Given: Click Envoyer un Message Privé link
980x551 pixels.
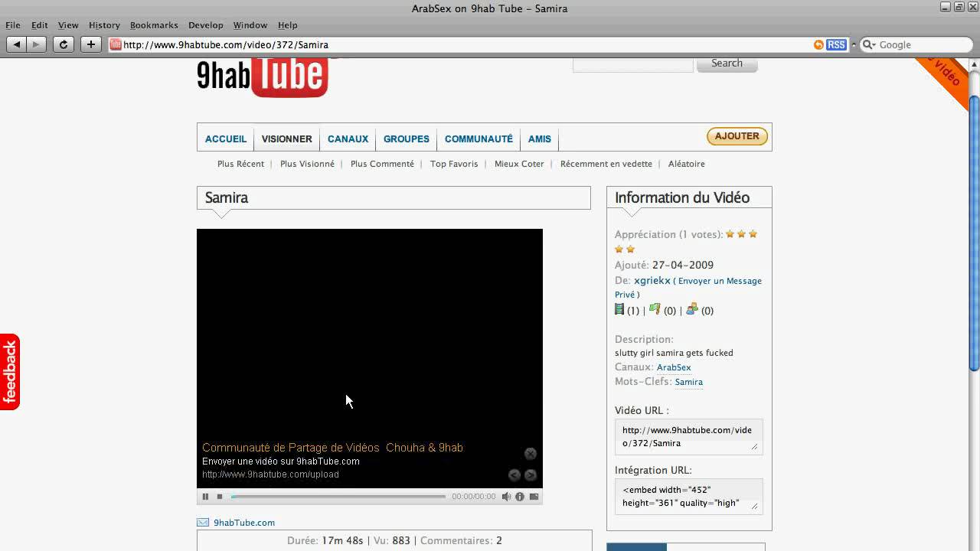Looking at the screenshot, I should click(688, 288).
